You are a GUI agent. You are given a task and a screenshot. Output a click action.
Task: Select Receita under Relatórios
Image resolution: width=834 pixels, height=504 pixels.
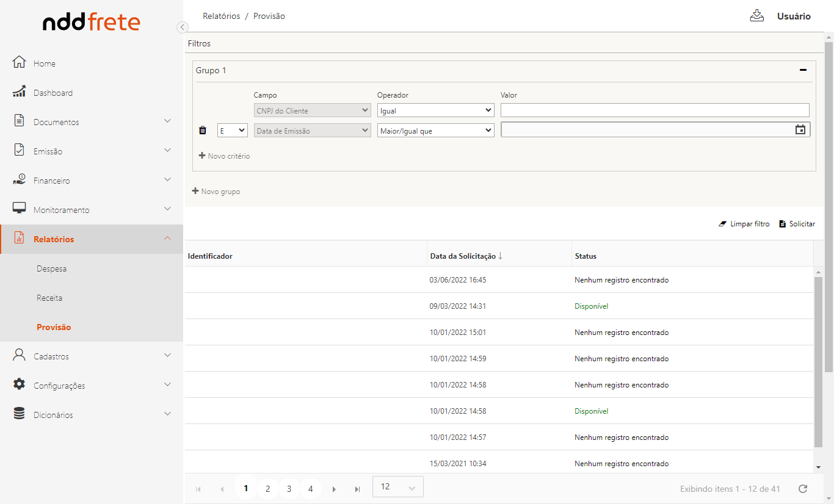coord(49,298)
